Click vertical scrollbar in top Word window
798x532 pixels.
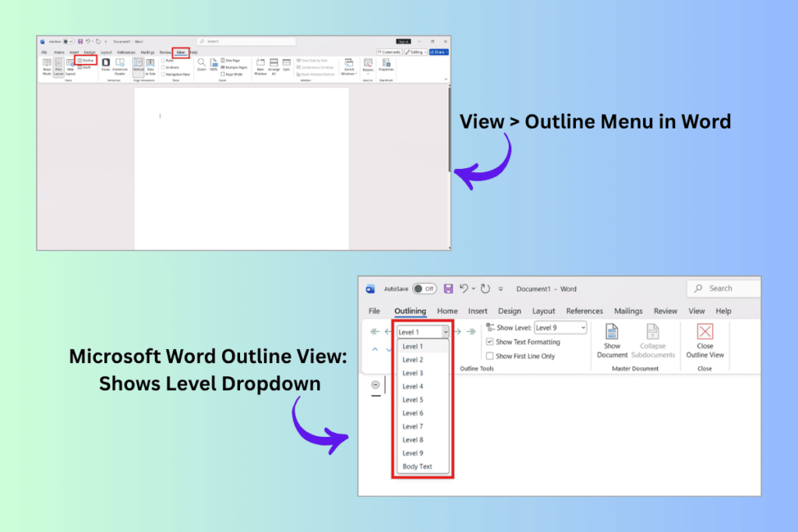[449, 130]
